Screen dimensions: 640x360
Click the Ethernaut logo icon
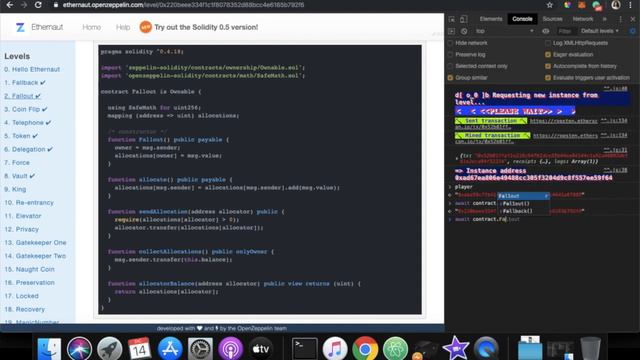click(20, 27)
